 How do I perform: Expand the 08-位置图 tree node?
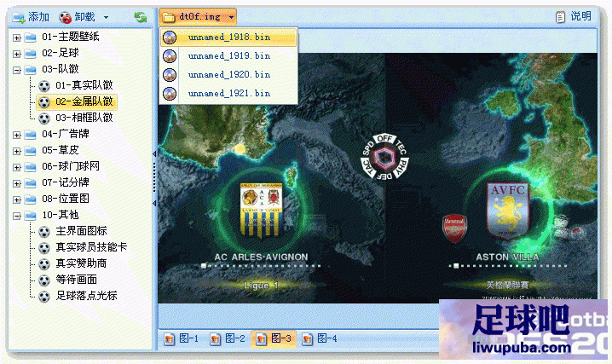[17, 199]
